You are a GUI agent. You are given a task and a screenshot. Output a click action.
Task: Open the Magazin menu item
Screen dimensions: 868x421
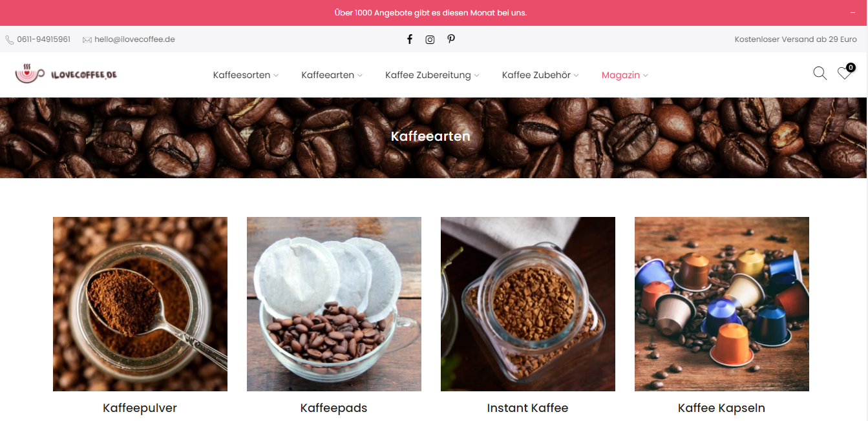coord(624,75)
